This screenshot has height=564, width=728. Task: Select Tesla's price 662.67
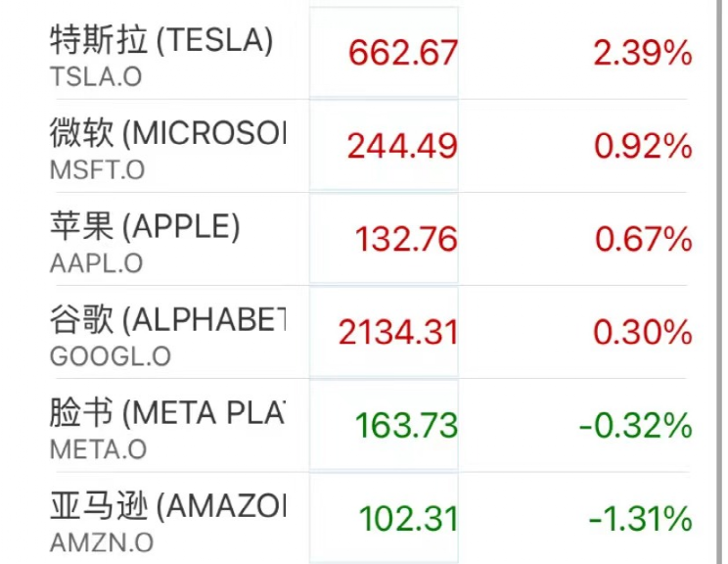coord(402,53)
